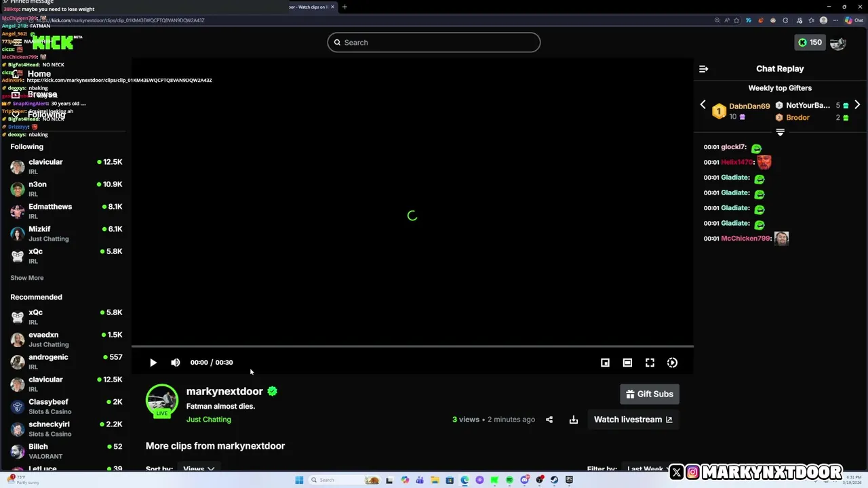Click inside the Kick search field
The image size is (868, 488).
pos(434,43)
